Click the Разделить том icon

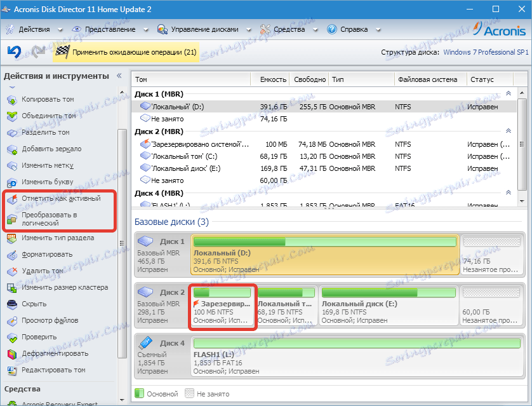tap(12, 133)
